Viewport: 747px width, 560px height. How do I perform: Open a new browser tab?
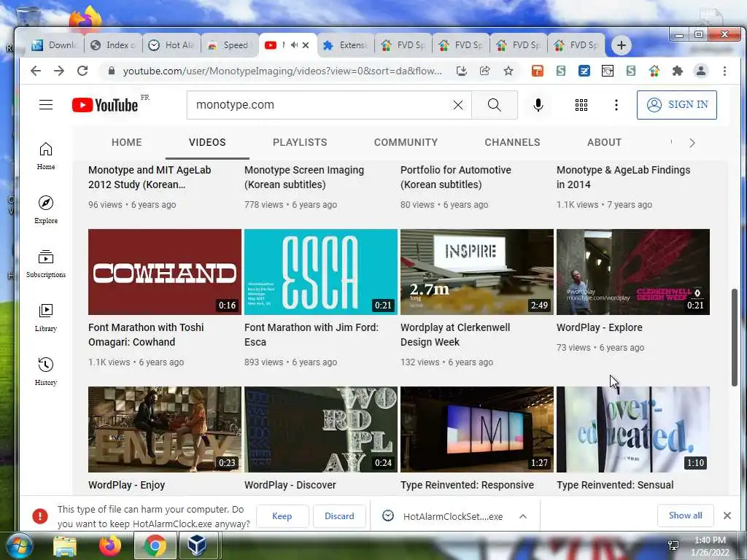[621, 45]
